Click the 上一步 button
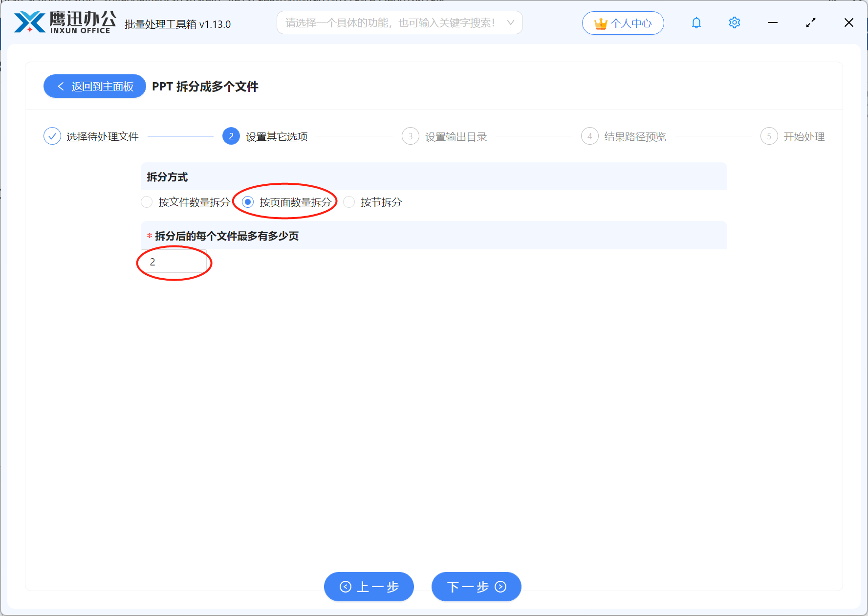This screenshot has height=616, width=868. 369,587
